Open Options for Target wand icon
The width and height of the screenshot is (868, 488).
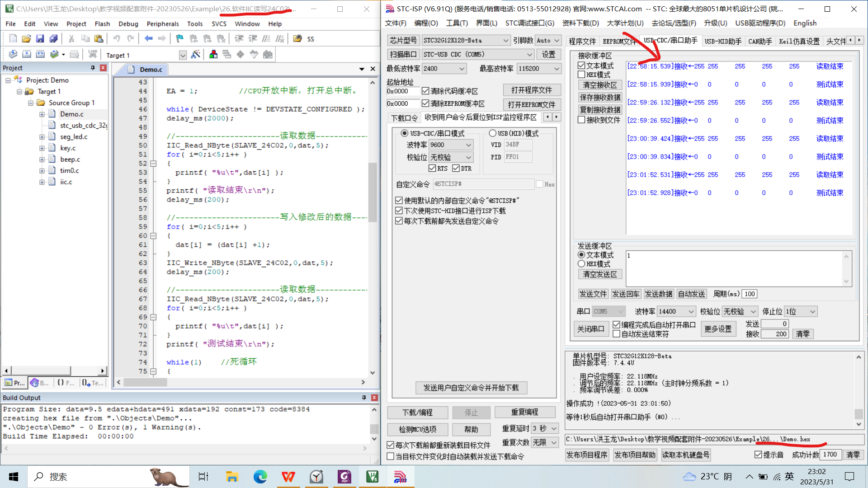196,55
